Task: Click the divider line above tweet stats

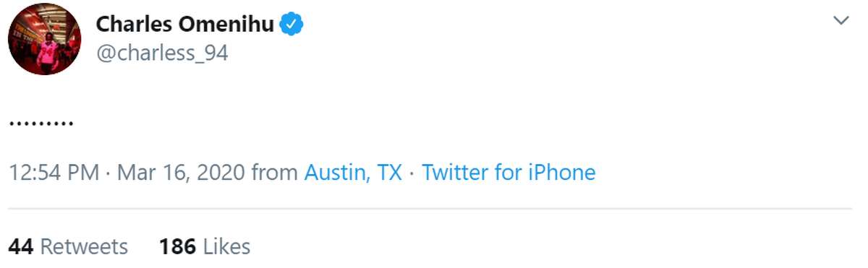Action: click(430, 209)
